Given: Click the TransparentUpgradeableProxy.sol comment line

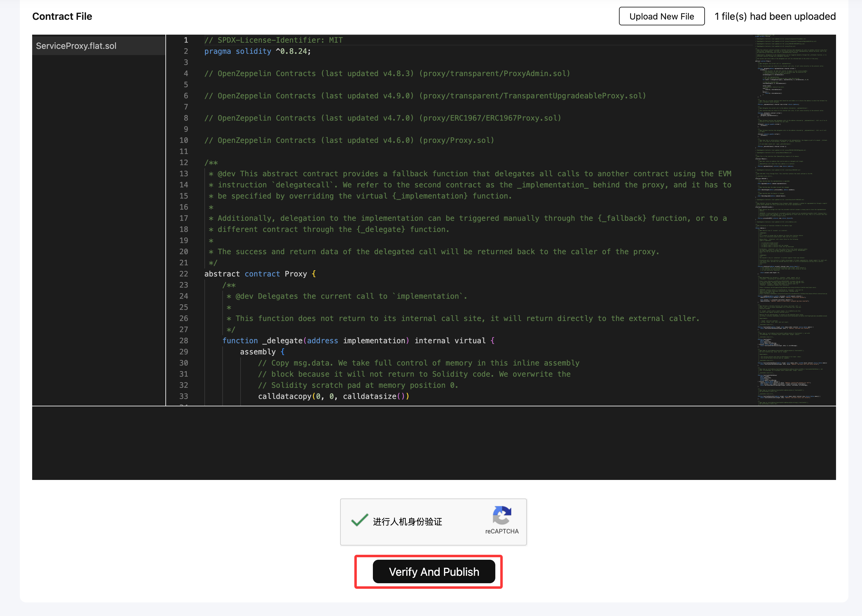Looking at the screenshot, I should (x=425, y=96).
